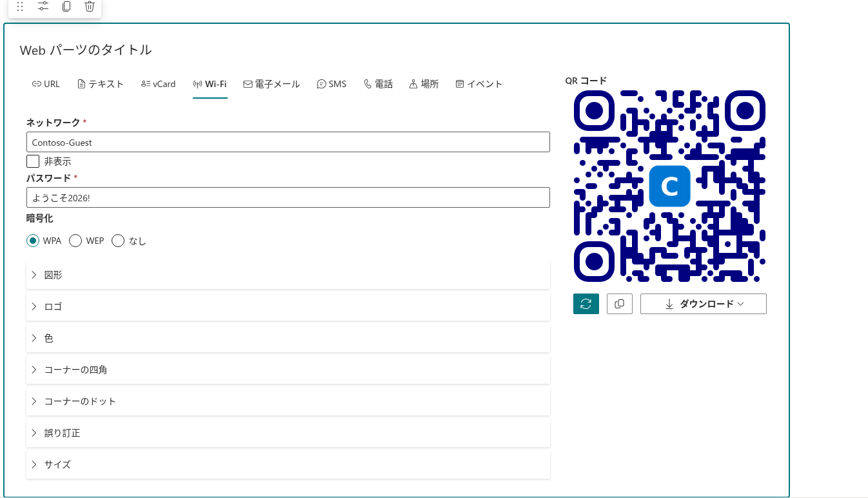Select the 場所 tab
868x498 pixels.
(424, 84)
